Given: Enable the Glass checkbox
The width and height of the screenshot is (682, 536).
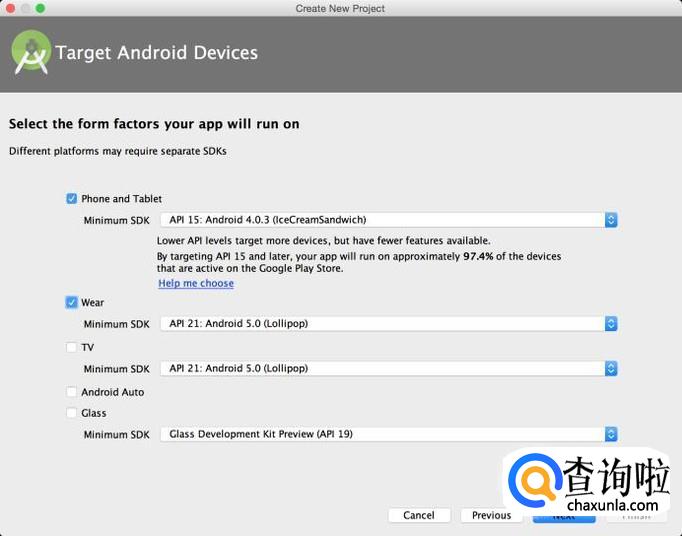Looking at the screenshot, I should [x=71, y=413].
